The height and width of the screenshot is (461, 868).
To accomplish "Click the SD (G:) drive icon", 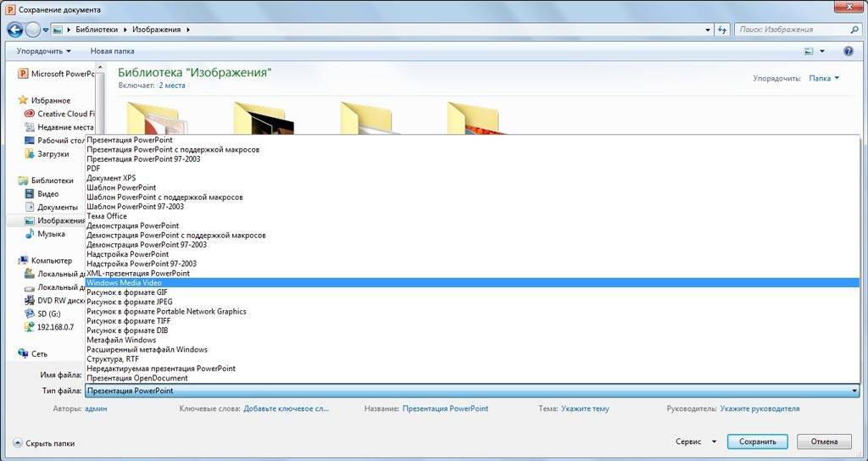I will [30, 314].
